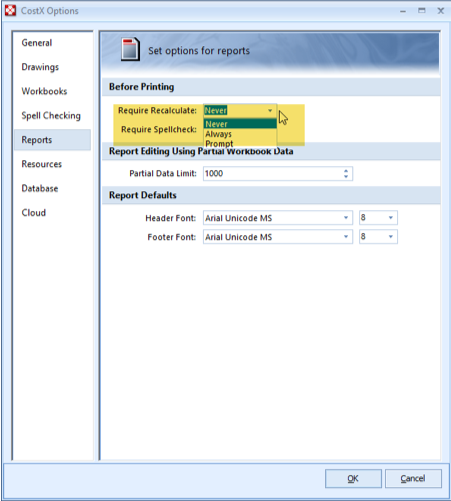Select the Reports options page
Viewport: 451px width, 501px height.
click(x=52, y=140)
